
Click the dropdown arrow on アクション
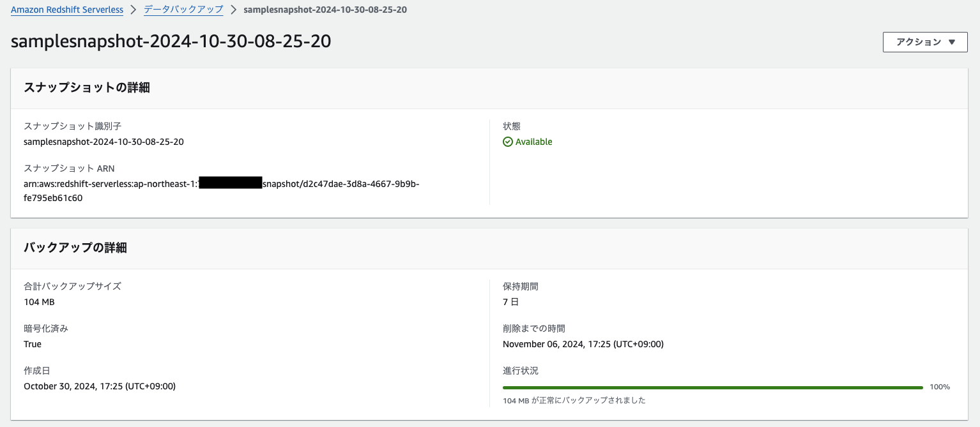point(952,42)
